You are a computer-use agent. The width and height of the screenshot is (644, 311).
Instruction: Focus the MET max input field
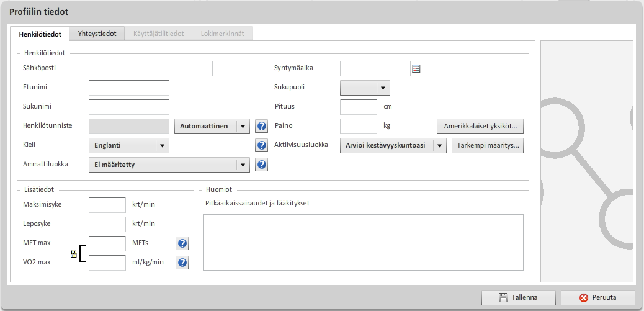[107, 243]
